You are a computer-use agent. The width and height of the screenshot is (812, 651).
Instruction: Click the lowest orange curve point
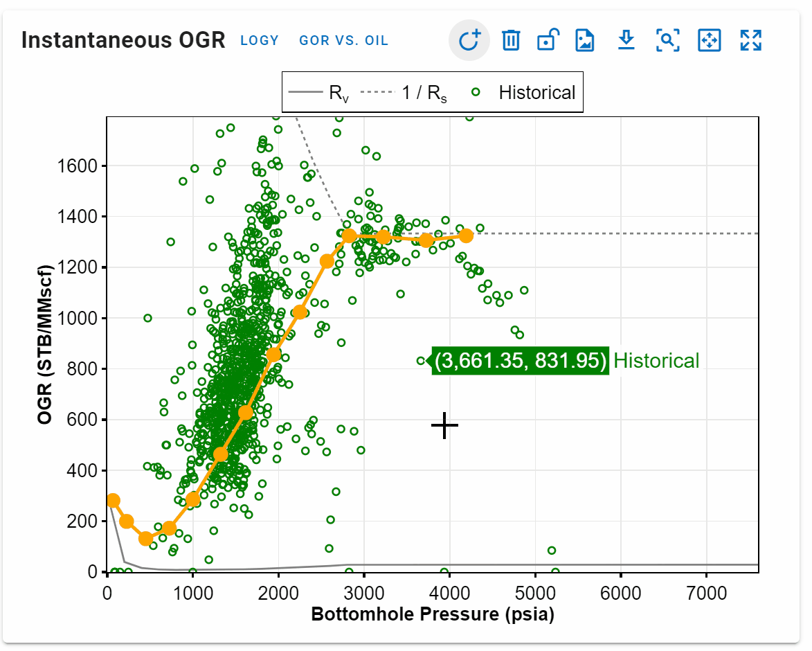point(146,539)
